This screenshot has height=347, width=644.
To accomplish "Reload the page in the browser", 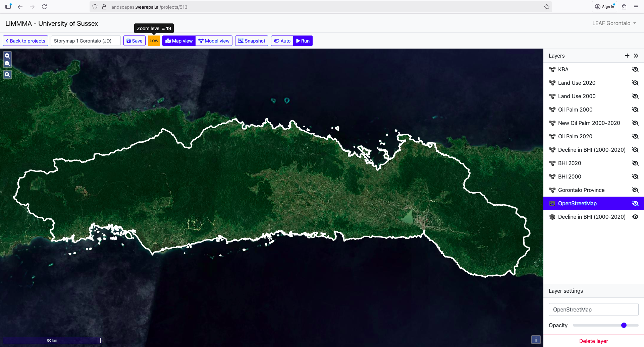I will [x=44, y=7].
